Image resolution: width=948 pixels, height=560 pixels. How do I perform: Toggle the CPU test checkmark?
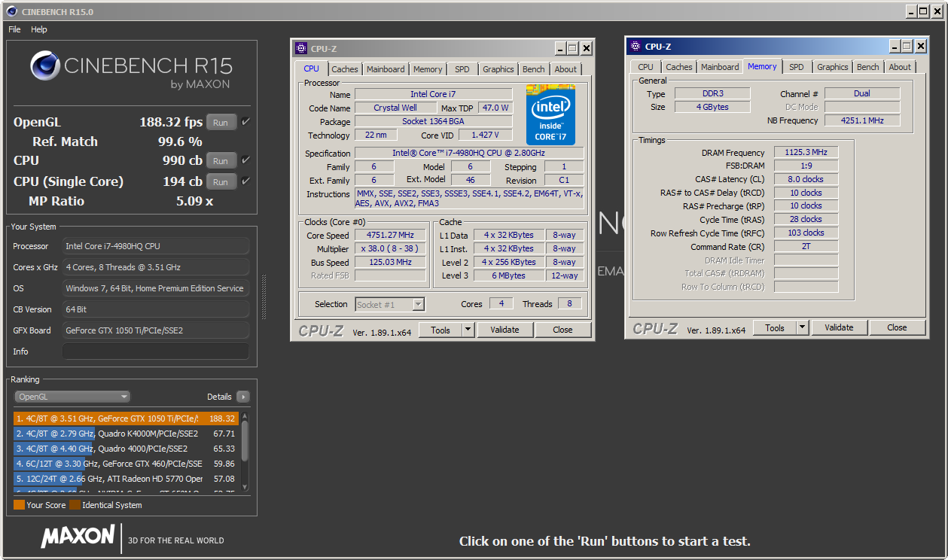(x=246, y=160)
